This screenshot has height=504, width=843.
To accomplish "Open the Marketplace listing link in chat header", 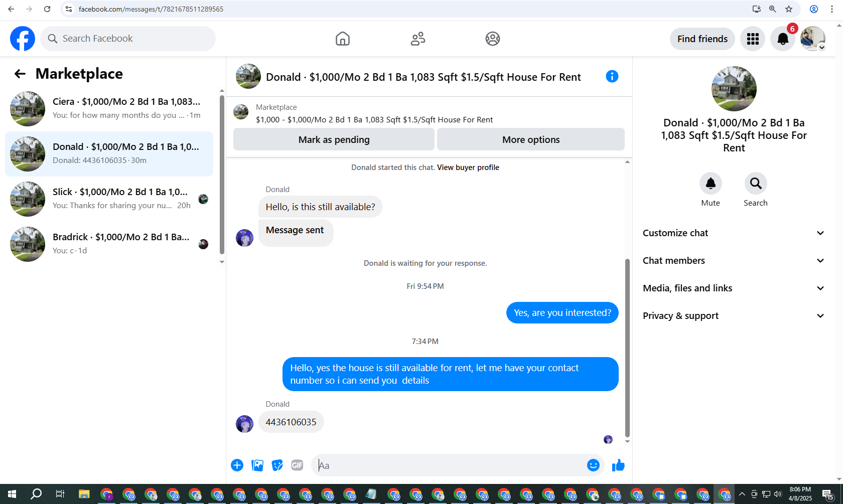I will tap(374, 119).
